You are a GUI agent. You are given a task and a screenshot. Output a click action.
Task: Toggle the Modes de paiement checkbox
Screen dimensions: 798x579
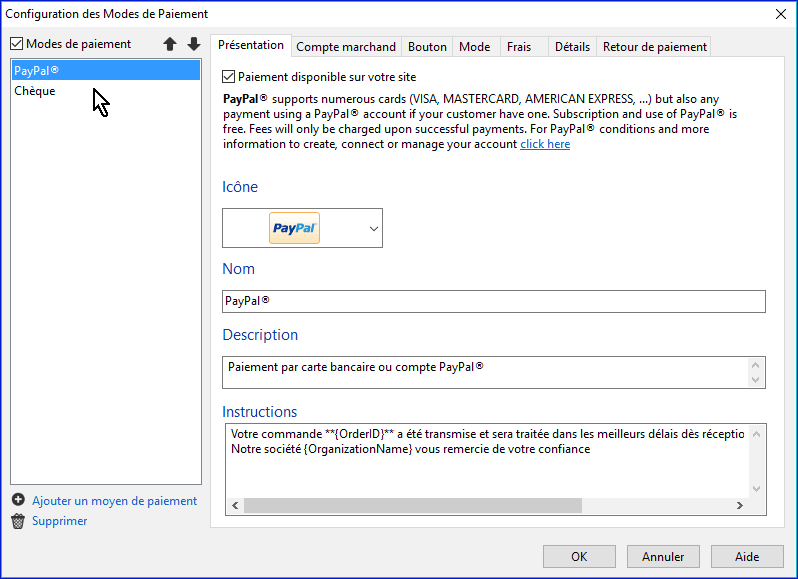(x=17, y=44)
